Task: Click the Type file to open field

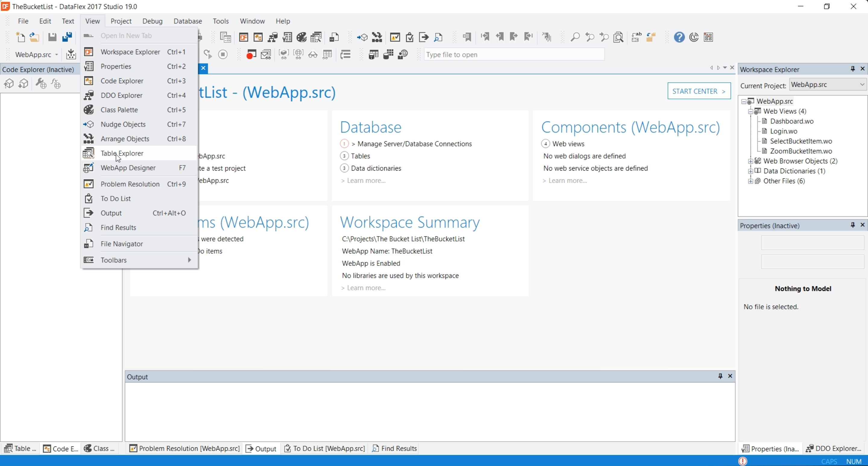Action: [514, 55]
